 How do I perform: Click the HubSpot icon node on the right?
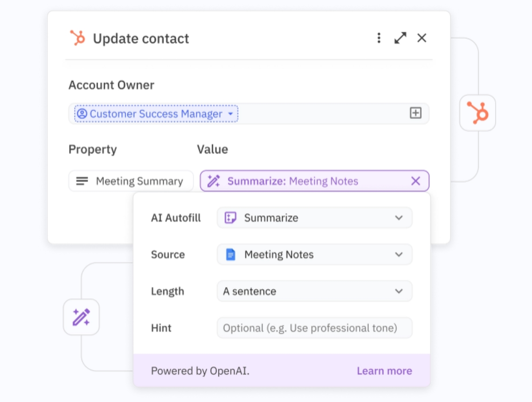coord(478,113)
